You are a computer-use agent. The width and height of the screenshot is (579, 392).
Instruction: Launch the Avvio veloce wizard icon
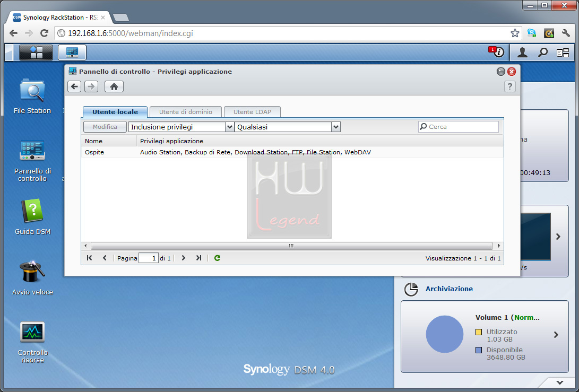click(x=32, y=277)
